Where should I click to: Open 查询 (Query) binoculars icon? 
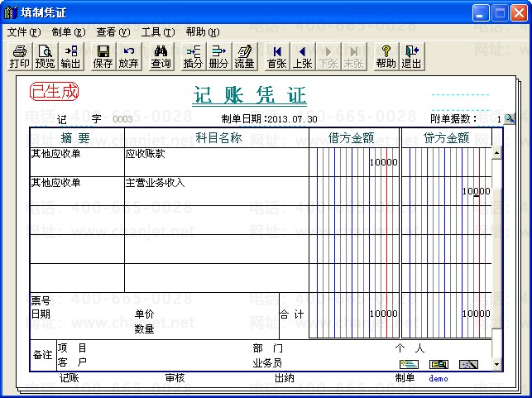click(161, 56)
